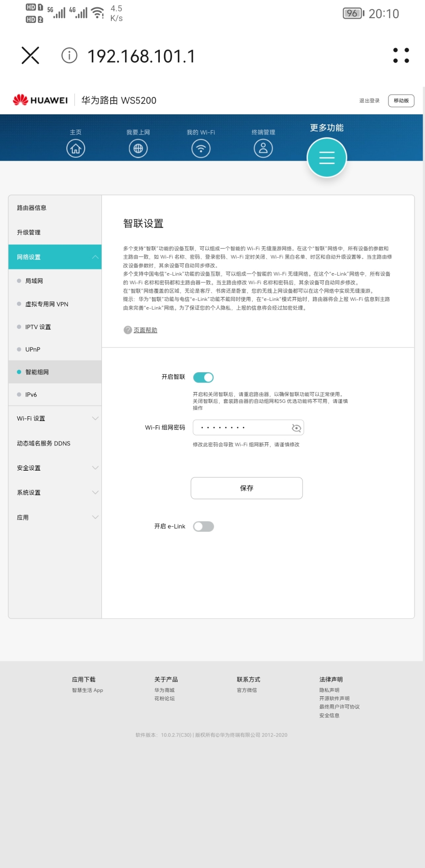
Task: Enable the 开启 e-Link switch
Action: click(203, 527)
